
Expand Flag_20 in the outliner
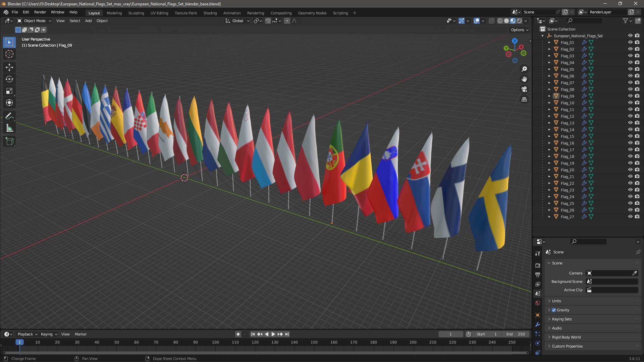(x=549, y=170)
